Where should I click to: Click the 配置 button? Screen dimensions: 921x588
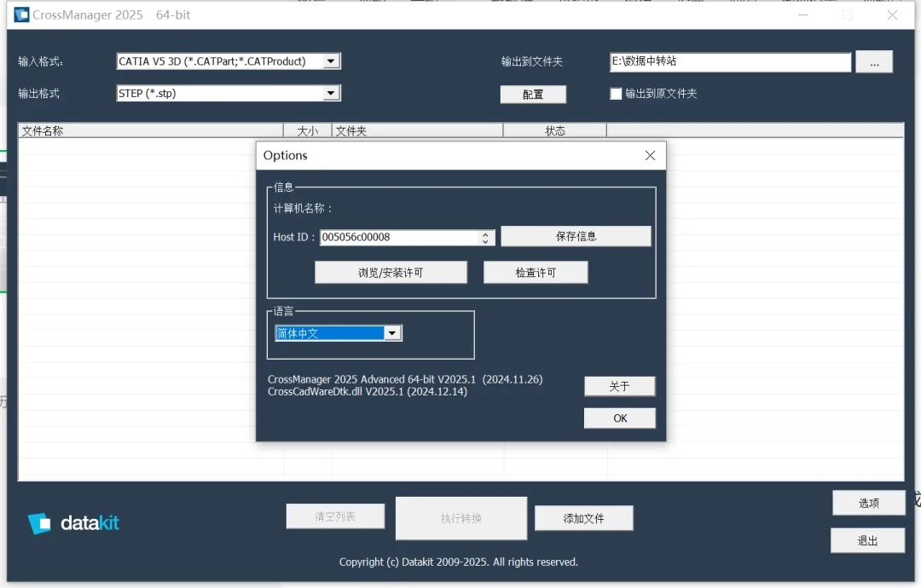533,95
